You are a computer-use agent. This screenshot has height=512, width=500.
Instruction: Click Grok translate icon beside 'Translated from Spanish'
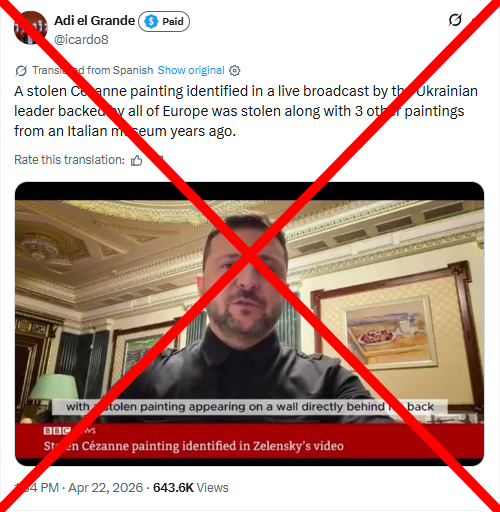(21, 71)
